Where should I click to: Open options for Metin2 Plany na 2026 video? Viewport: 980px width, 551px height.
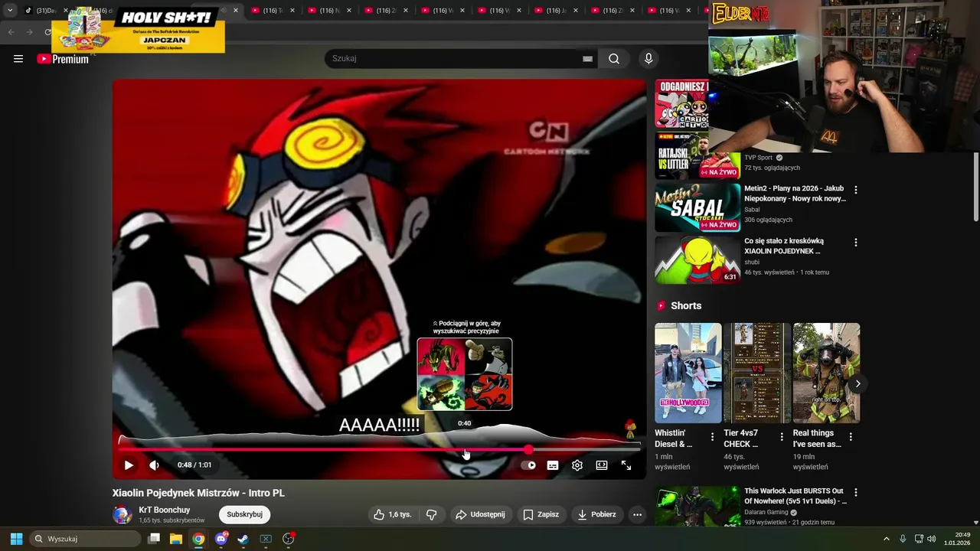pos(856,190)
